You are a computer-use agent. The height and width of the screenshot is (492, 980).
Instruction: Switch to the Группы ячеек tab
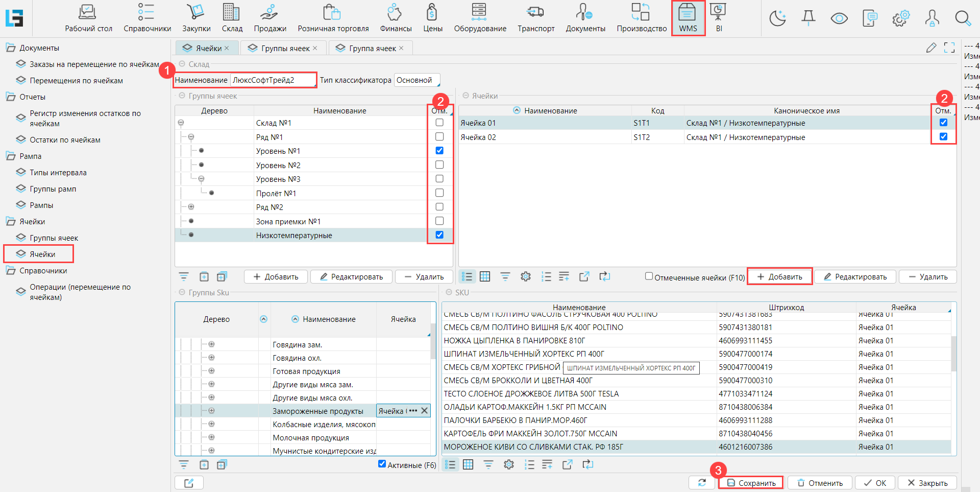tap(282, 48)
